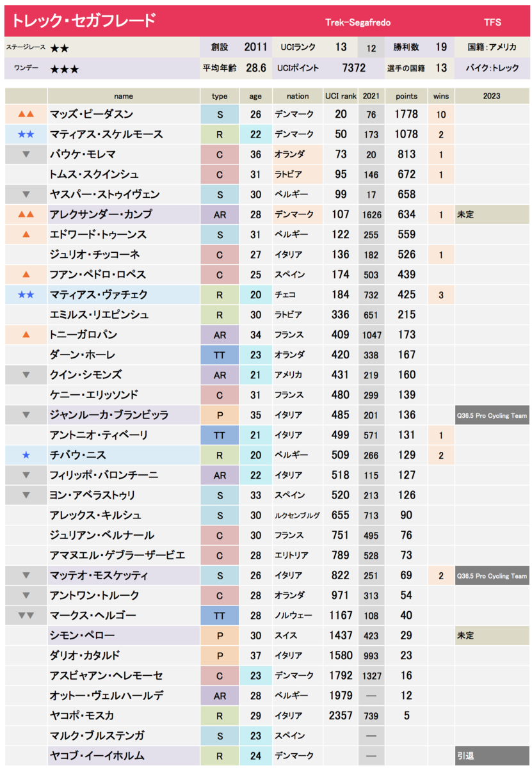Viewport: 532px width, 768px height.
Task: Click the wins cell showing 10 for マッズ・ピーダスン
Action: coord(441,115)
